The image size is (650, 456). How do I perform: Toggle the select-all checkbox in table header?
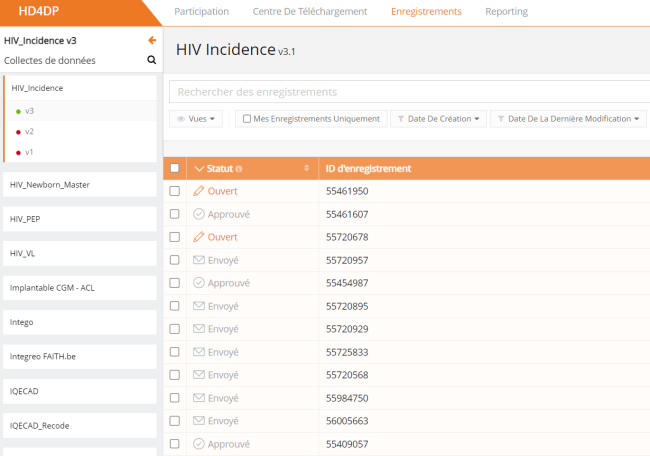pos(175,168)
